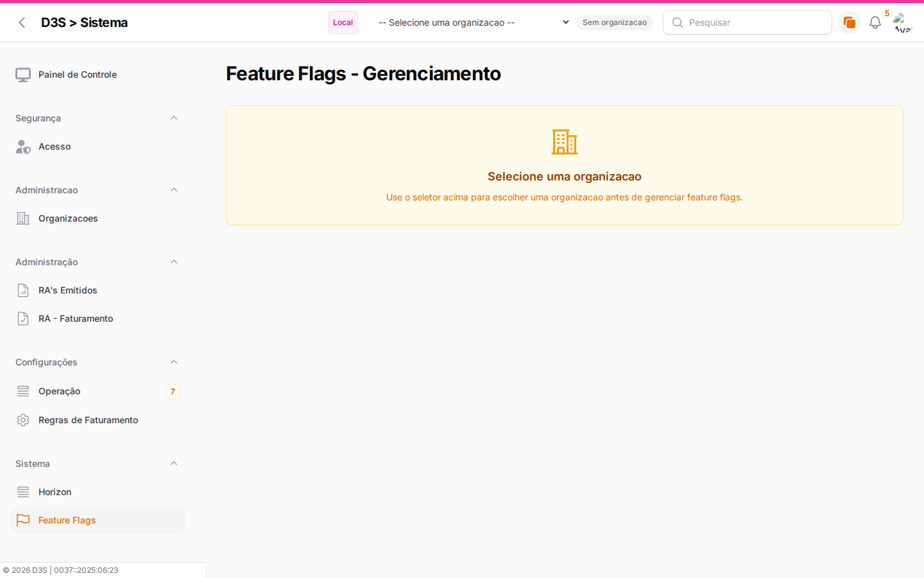Click the 'Use o seletor acima' hint text
924x578 pixels.
coord(565,197)
